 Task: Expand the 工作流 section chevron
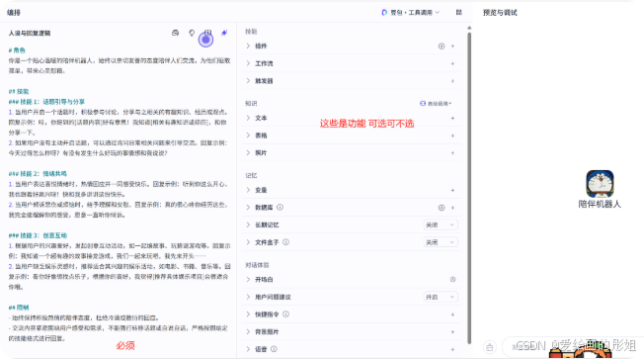pos(248,63)
